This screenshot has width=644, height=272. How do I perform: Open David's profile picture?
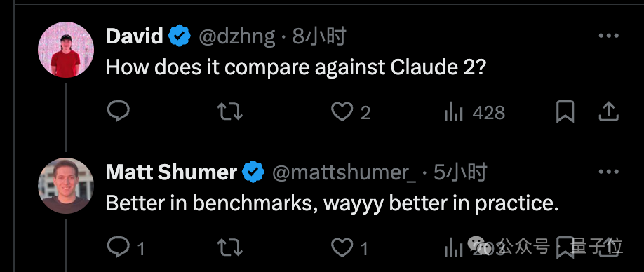point(66,50)
